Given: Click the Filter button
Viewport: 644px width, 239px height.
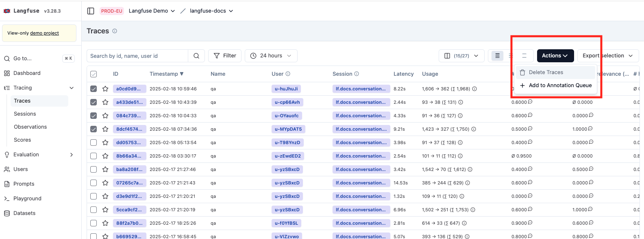Looking at the screenshot, I should tap(225, 56).
